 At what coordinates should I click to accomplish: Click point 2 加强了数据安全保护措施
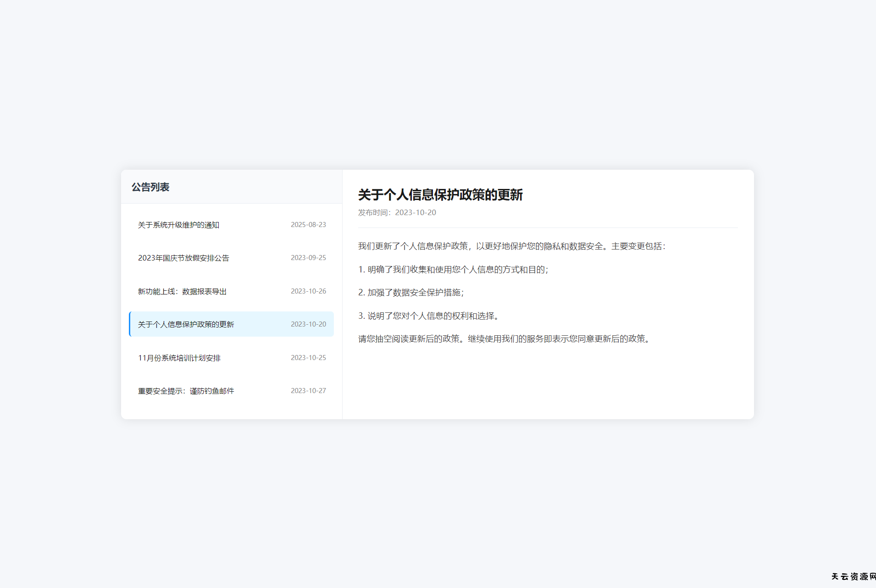tap(411, 293)
